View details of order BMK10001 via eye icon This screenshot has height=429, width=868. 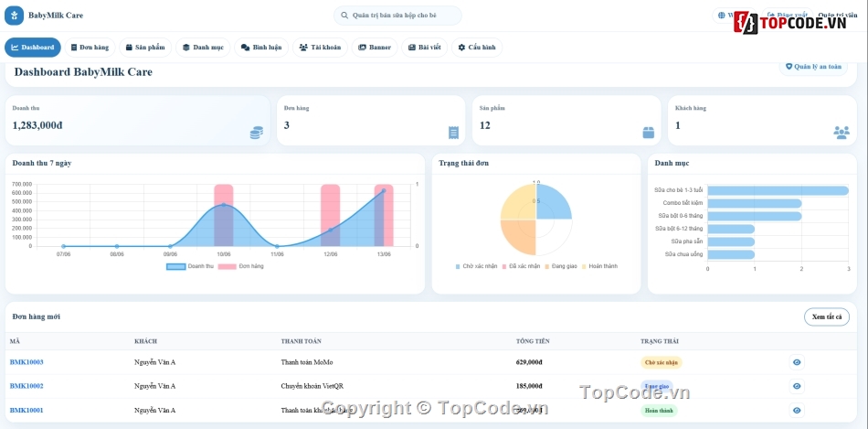tap(797, 410)
